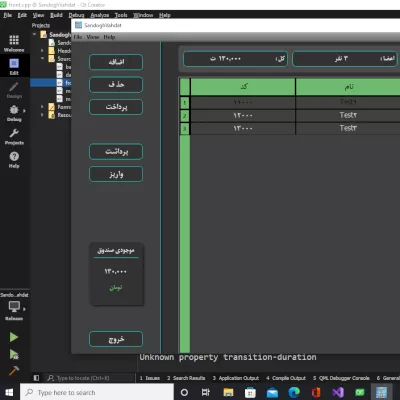The width and height of the screenshot is (400, 400).
Task: Open the Debug mode arrow flyout
Action: tap(24, 111)
